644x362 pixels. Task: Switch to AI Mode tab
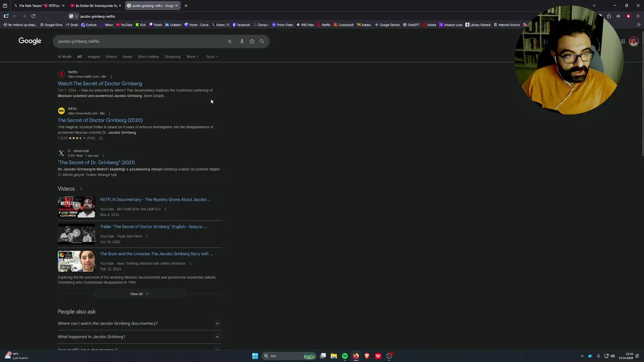point(64,57)
